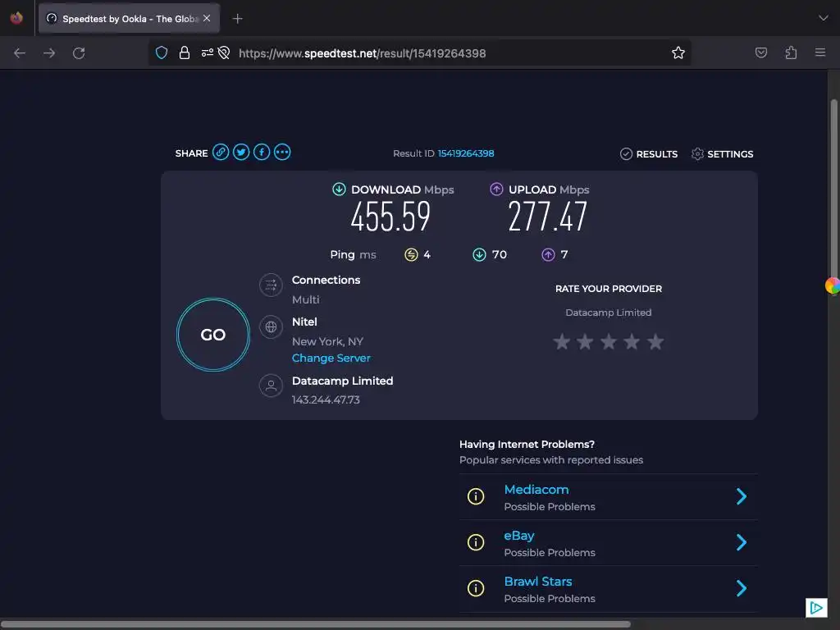Select IP address 143.244.47.73
Viewport: 840px width, 630px height.
pyautogui.click(x=326, y=399)
